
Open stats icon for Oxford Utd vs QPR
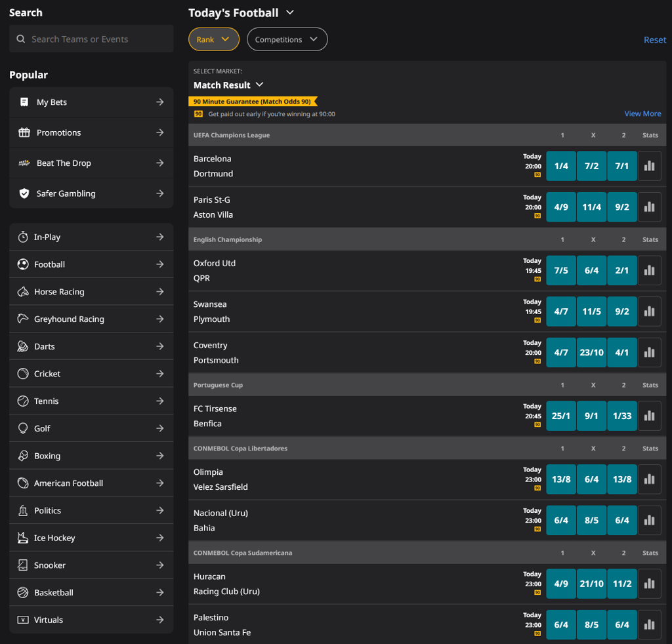point(649,271)
